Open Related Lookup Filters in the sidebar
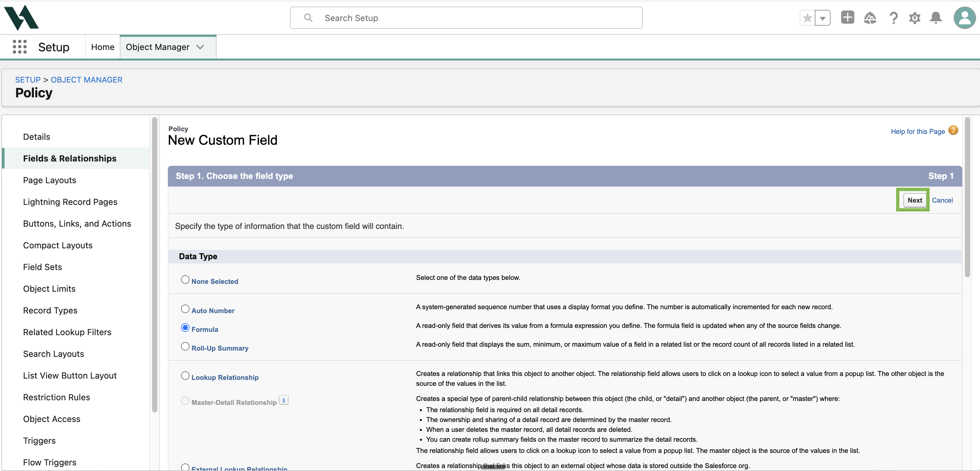This screenshot has width=980, height=471. tap(67, 332)
